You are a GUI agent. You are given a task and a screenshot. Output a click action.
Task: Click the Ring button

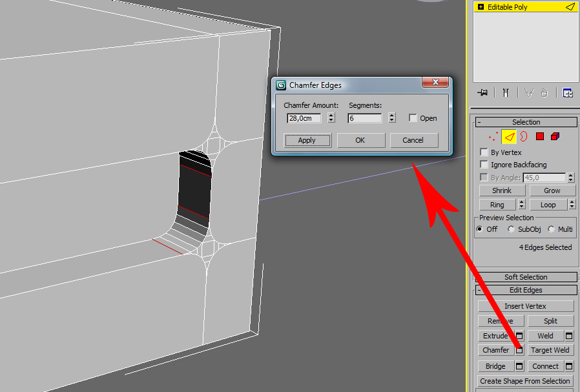497,205
